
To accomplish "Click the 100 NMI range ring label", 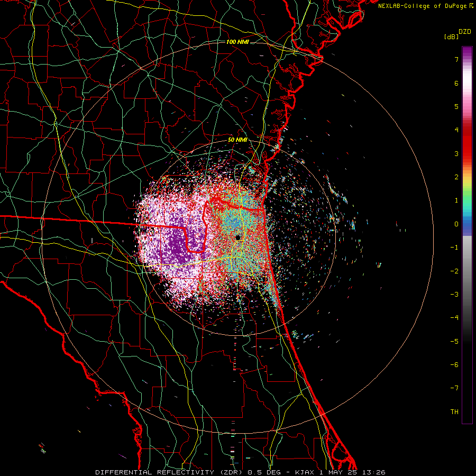I will (x=237, y=42).
